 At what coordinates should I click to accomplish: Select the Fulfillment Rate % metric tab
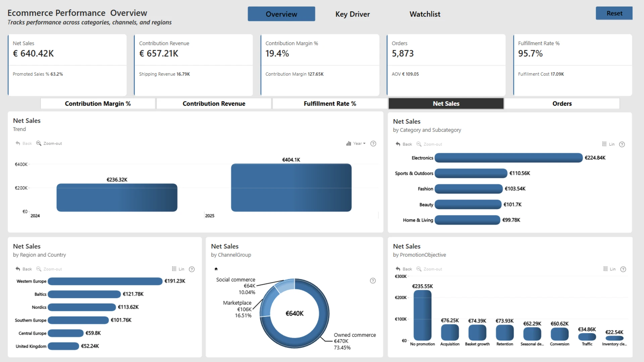(x=330, y=104)
